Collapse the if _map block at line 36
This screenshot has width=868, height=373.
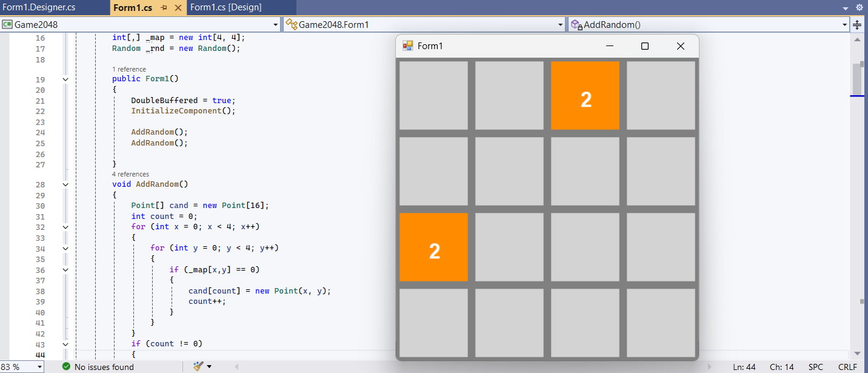click(65, 269)
